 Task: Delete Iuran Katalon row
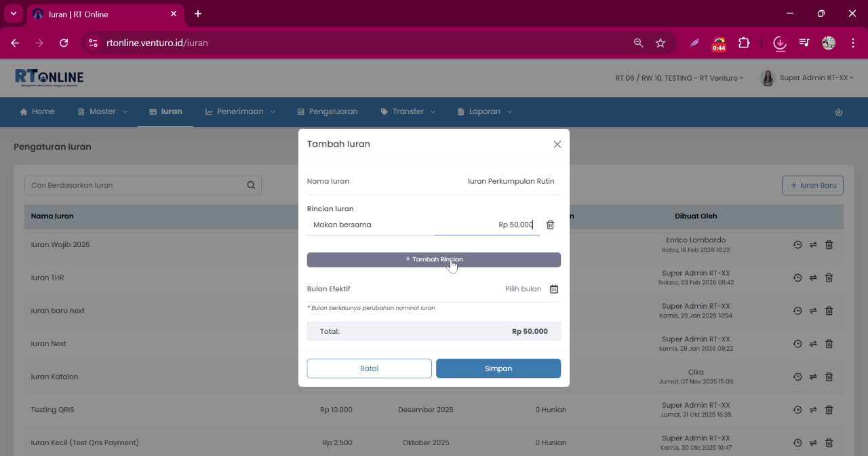tap(829, 377)
